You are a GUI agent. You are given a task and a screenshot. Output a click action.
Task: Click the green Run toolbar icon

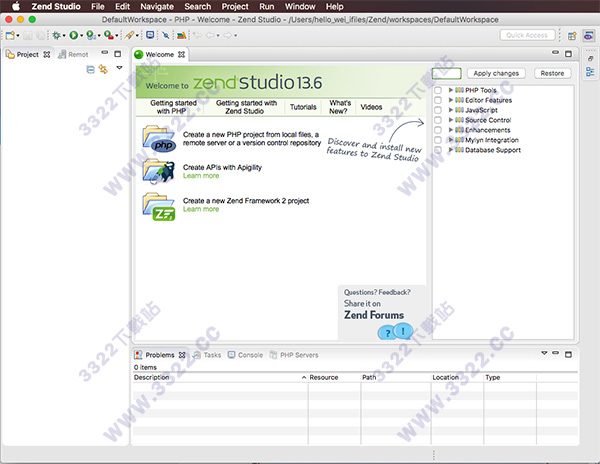(x=73, y=36)
